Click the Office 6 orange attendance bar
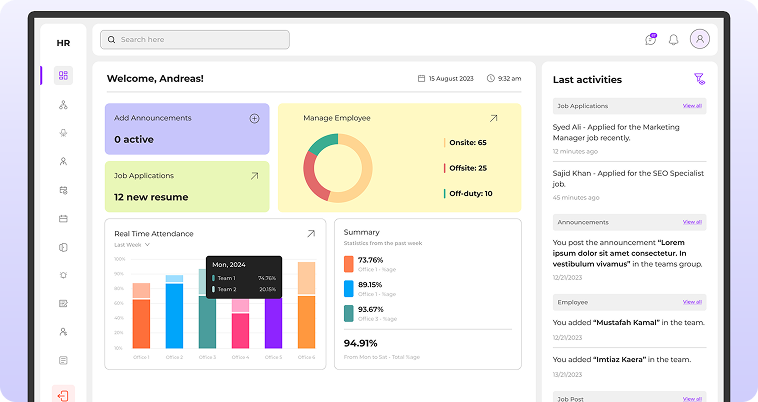Screen dimensions: 758x402 click(x=306, y=305)
